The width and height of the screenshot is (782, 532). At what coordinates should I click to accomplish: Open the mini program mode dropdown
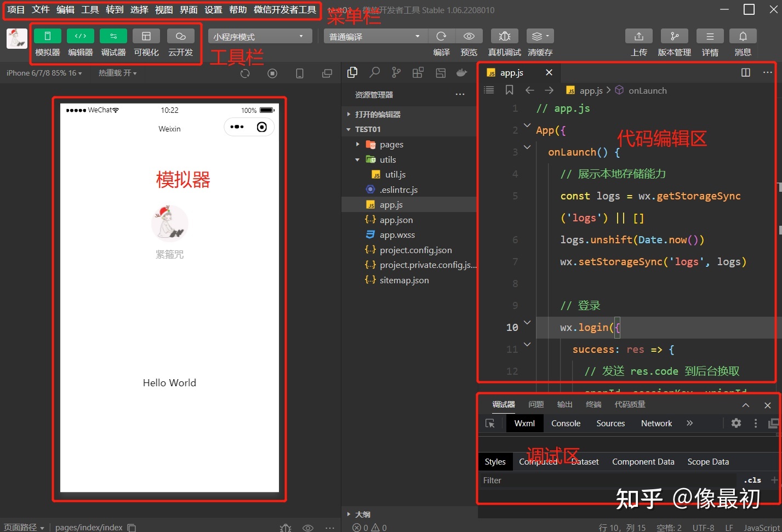click(x=260, y=37)
